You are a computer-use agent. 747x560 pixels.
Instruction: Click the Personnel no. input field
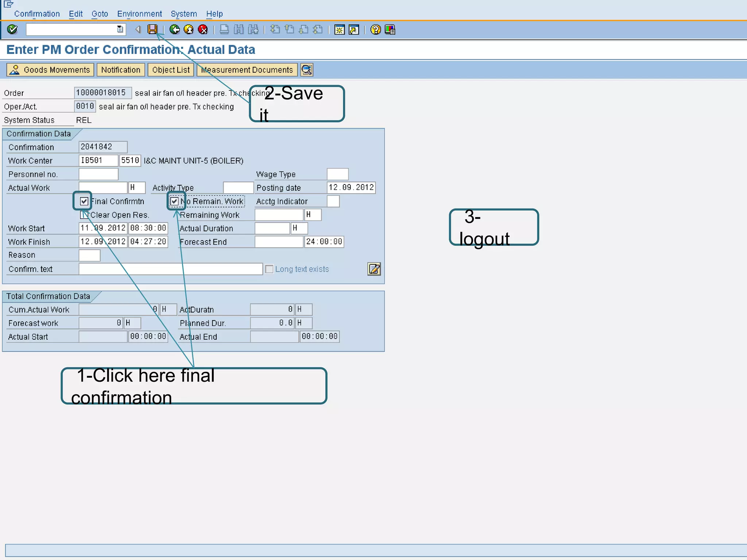tap(98, 174)
